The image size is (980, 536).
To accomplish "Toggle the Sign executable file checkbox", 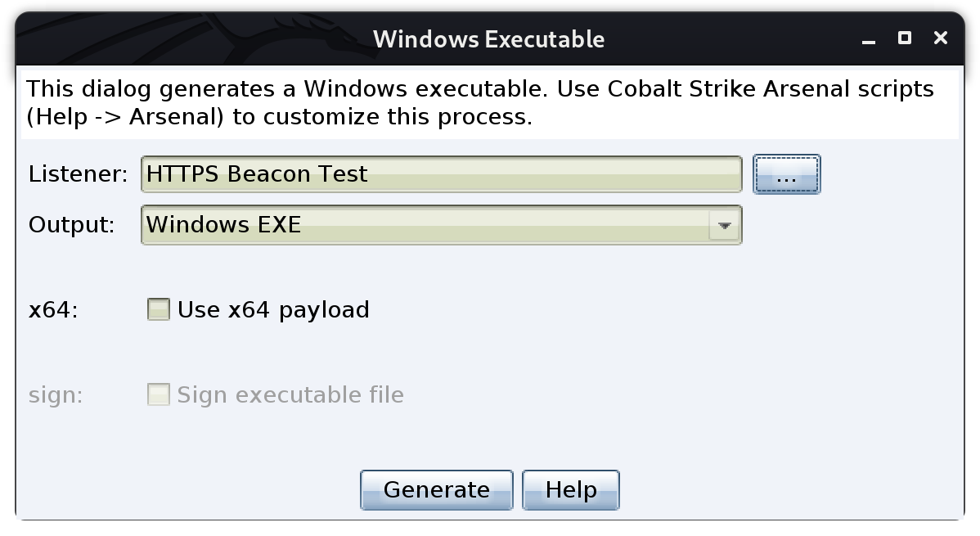I will [158, 394].
